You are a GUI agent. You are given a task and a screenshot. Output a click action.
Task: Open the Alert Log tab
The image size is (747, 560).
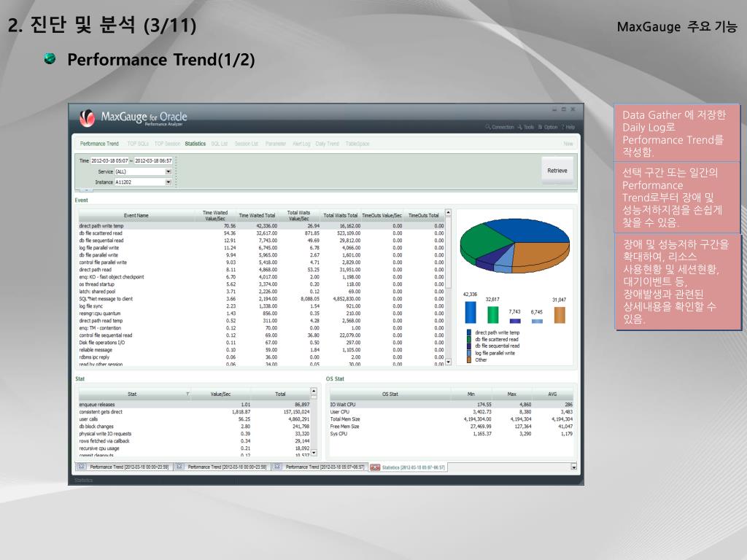tap(301, 144)
